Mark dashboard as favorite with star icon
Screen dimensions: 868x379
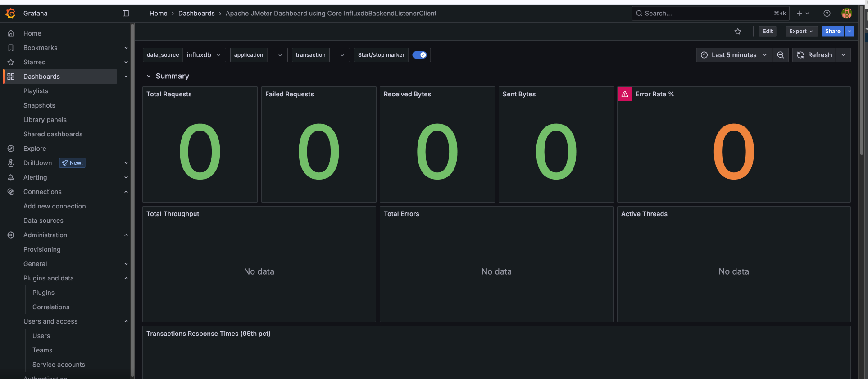(x=738, y=32)
